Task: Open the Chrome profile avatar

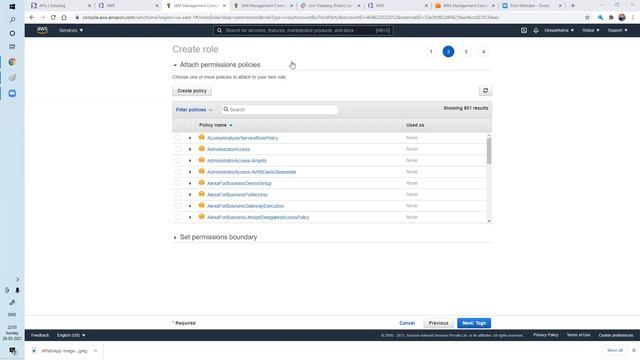Action: (622, 18)
